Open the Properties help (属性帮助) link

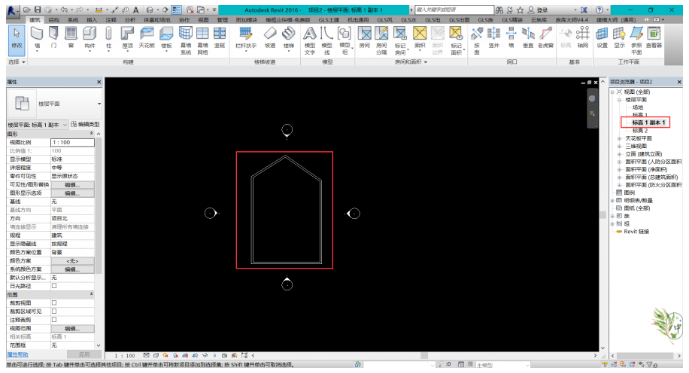tap(18, 355)
